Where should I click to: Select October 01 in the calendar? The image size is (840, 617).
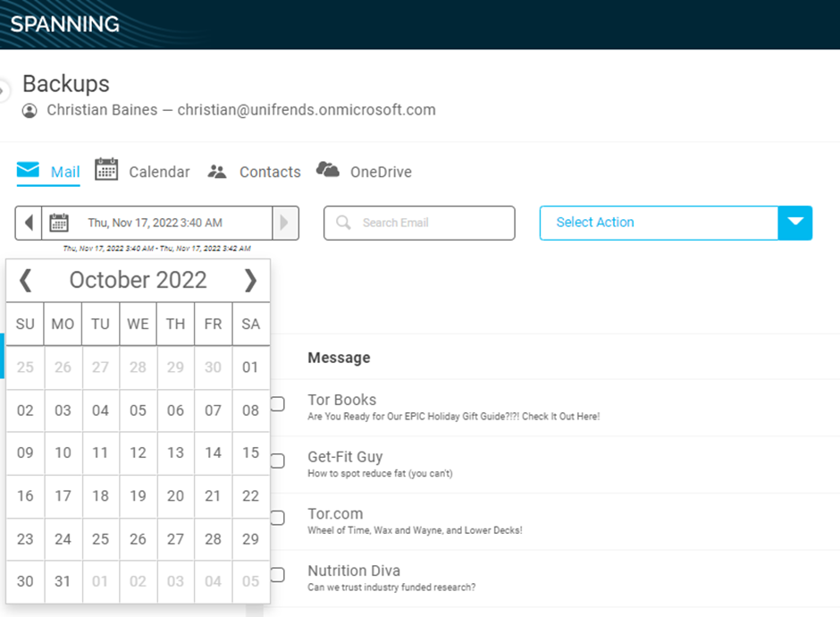250,368
